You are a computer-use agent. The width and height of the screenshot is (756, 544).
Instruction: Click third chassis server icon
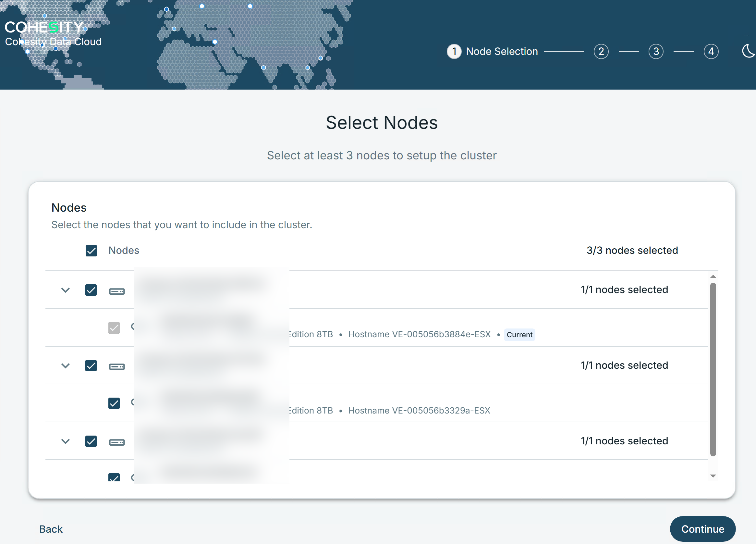pyautogui.click(x=117, y=442)
